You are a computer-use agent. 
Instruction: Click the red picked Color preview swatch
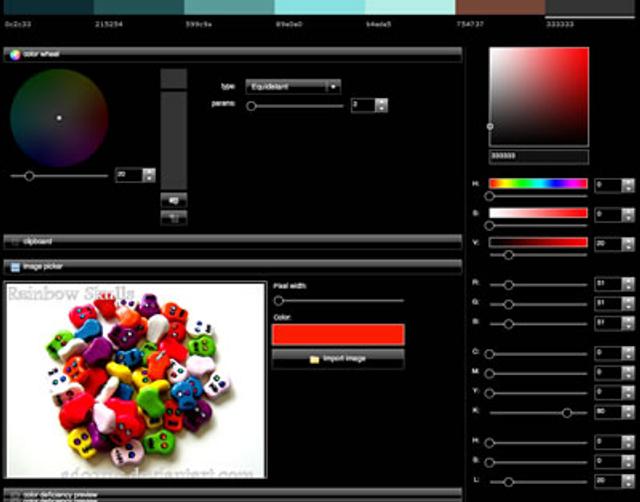pos(338,334)
